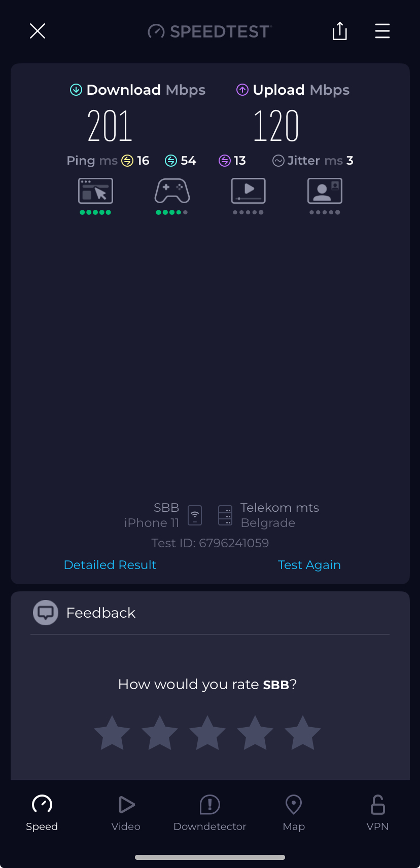Tap the video conferencing quality icon
The width and height of the screenshot is (420, 868).
click(x=325, y=191)
